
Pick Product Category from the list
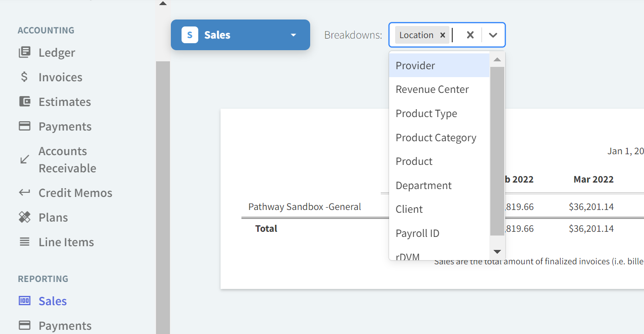point(436,138)
